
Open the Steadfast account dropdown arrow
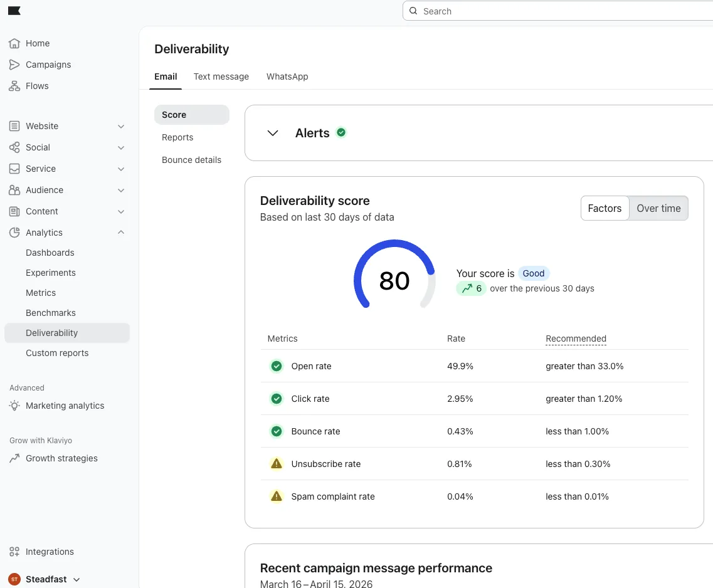point(77,580)
